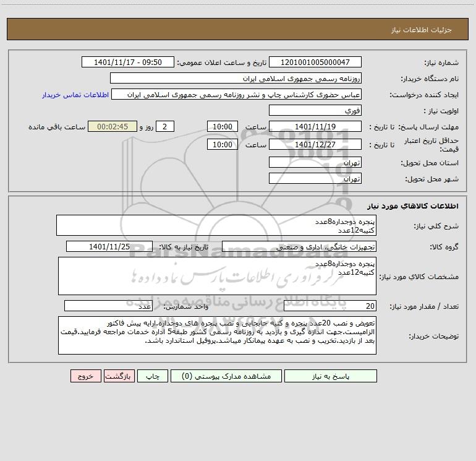Image resolution: width=476 pixels, height=461 pixels.
Task: Click the text ساعت باقی مانده
Action: click(57, 127)
